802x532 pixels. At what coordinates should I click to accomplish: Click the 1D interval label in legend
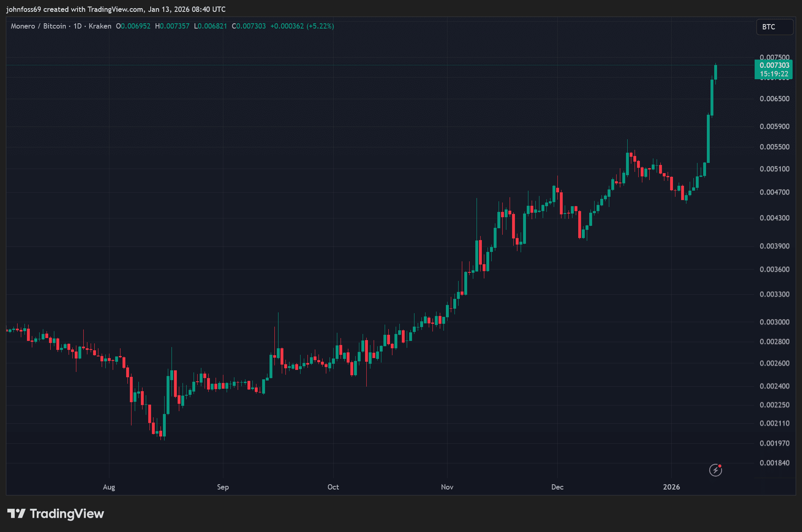[77, 26]
